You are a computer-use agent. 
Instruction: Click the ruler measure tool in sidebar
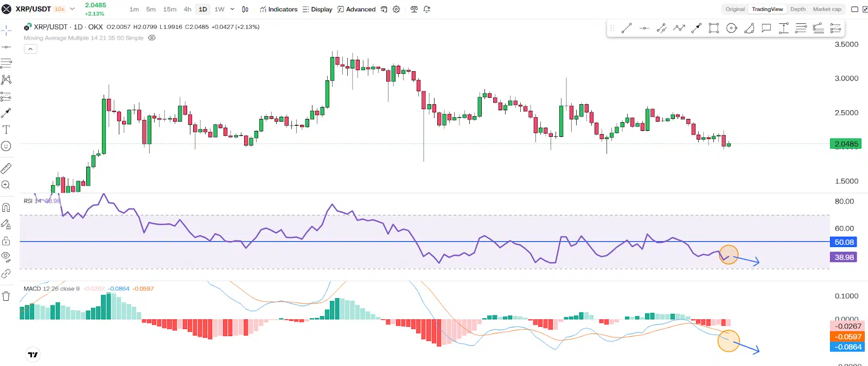click(6, 168)
